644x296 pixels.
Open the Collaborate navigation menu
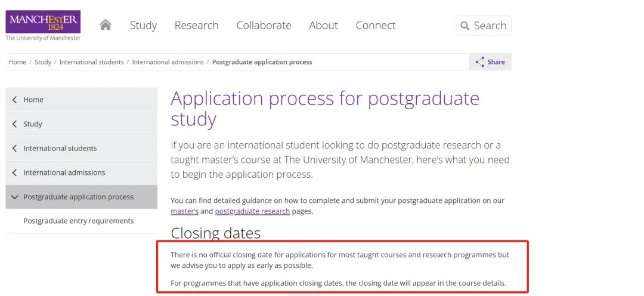pos(264,26)
